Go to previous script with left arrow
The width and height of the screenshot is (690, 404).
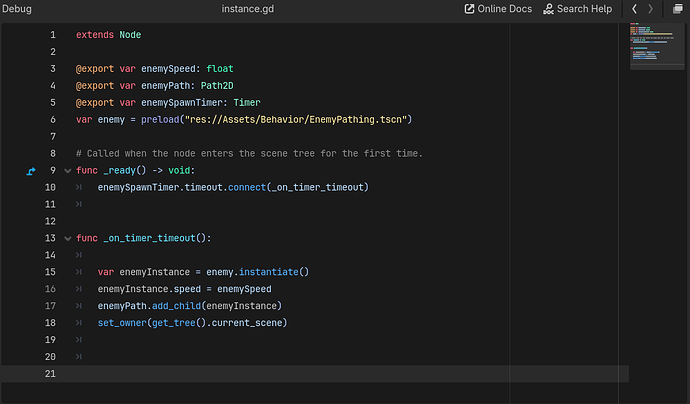(635, 9)
